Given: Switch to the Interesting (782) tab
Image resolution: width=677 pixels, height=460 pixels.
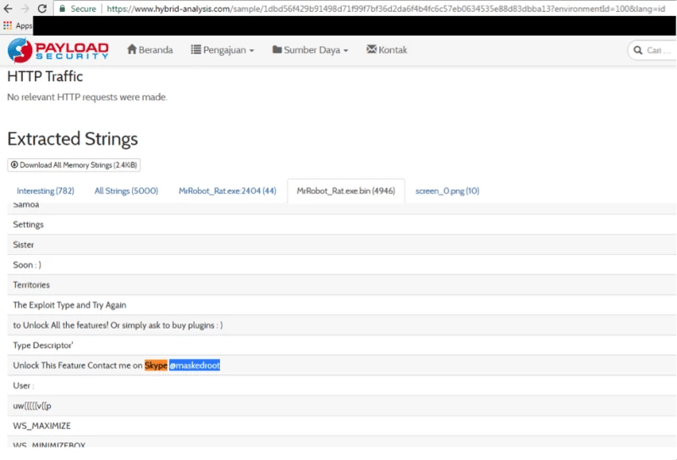Looking at the screenshot, I should (45, 191).
